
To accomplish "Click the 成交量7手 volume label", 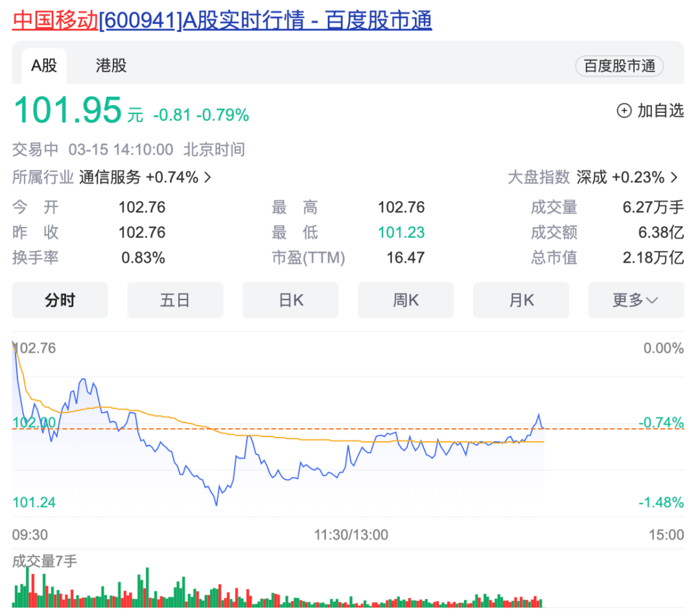I will [45, 561].
